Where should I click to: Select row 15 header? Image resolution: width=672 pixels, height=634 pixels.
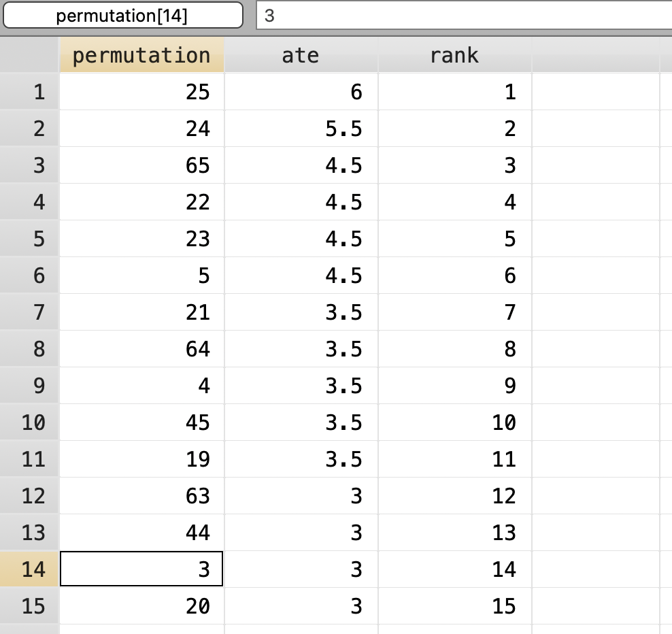pyautogui.click(x=30, y=605)
